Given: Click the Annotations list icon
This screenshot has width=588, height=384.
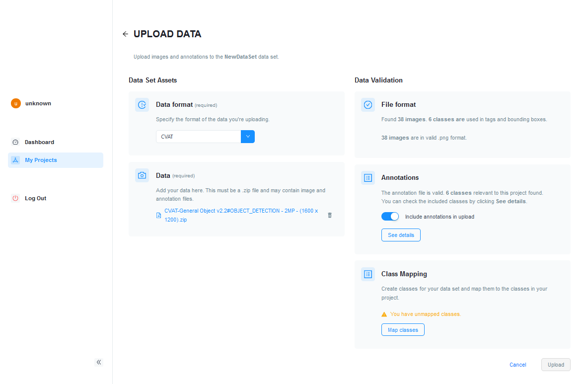Looking at the screenshot, I should (x=368, y=178).
